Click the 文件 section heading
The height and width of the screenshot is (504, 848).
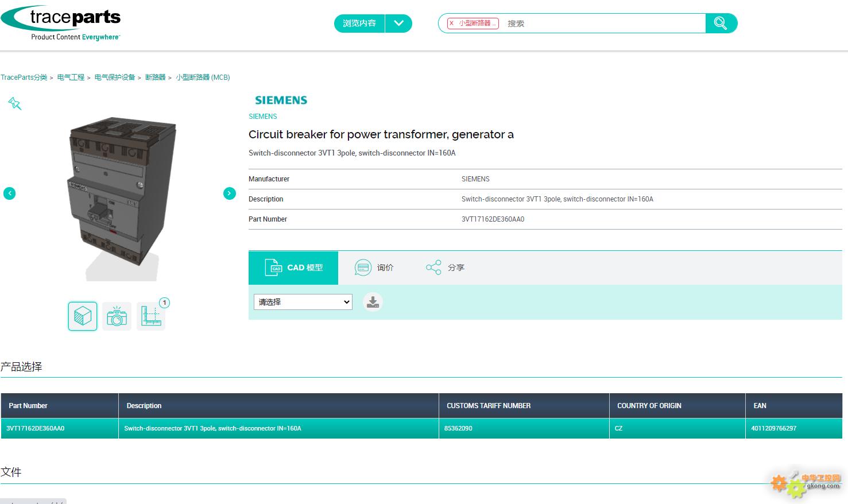(x=11, y=472)
